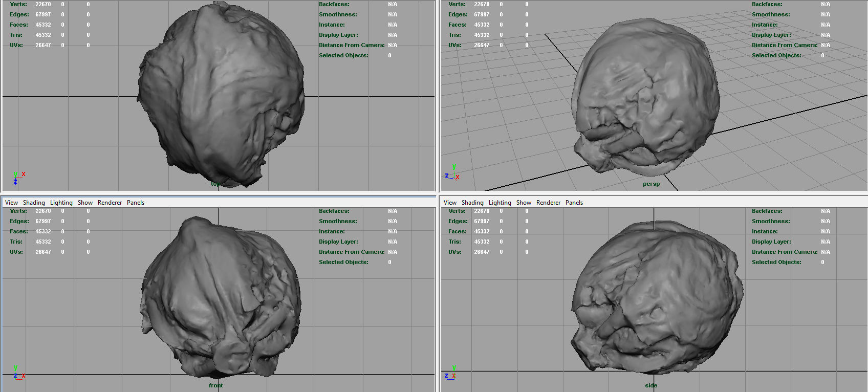Open the Show menu of the front view panel
The height and width of the screenshot is (392, 868).
[x=85, y=203]
